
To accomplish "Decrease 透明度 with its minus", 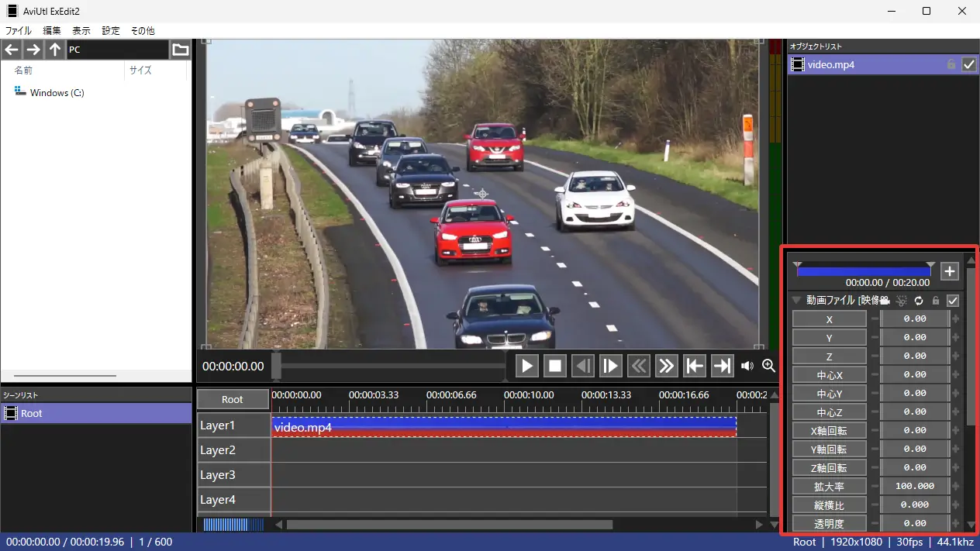I will click(x=875, y=523).
